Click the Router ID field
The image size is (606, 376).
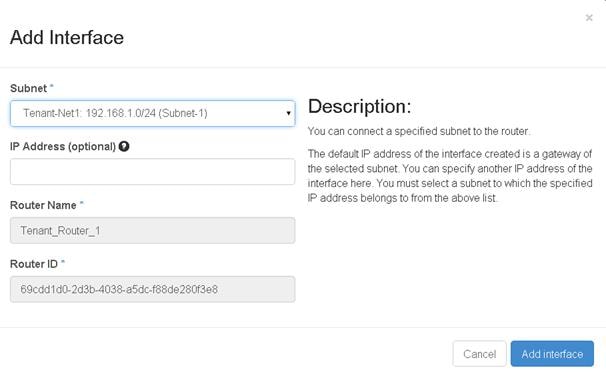click(x=153, y=289)
